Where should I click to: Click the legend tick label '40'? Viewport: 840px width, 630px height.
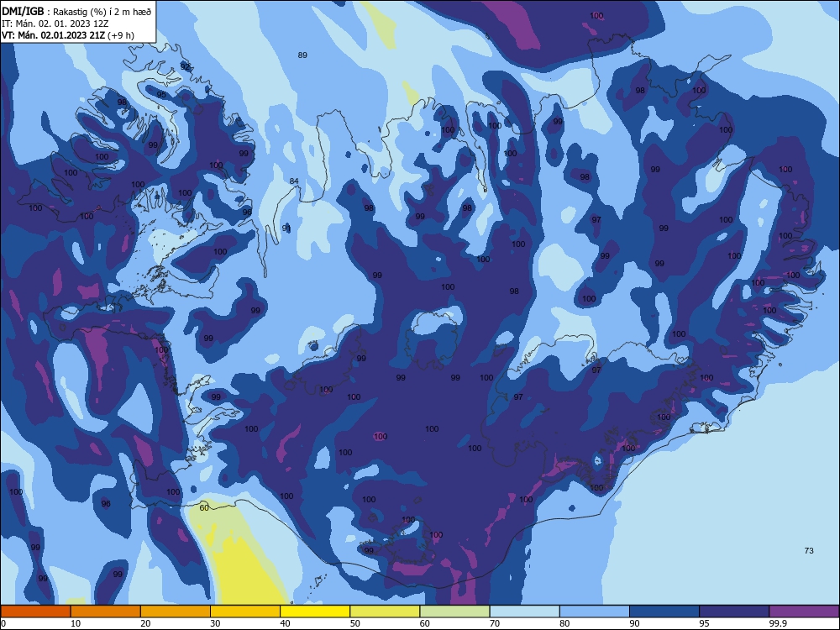(285, 623)
